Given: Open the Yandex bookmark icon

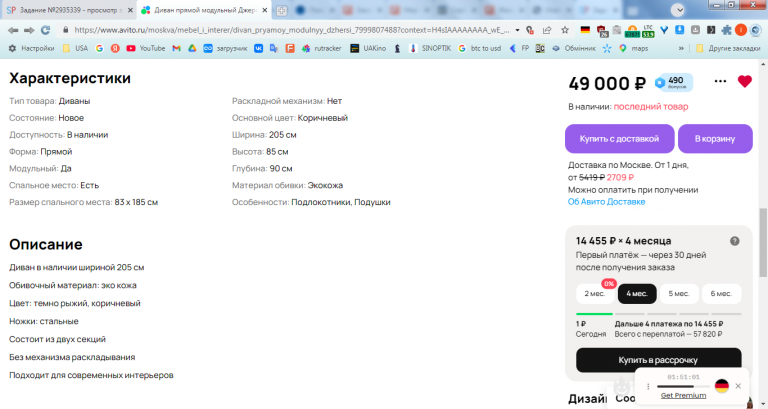Looking at the screenshot, I should coord(115,48).
